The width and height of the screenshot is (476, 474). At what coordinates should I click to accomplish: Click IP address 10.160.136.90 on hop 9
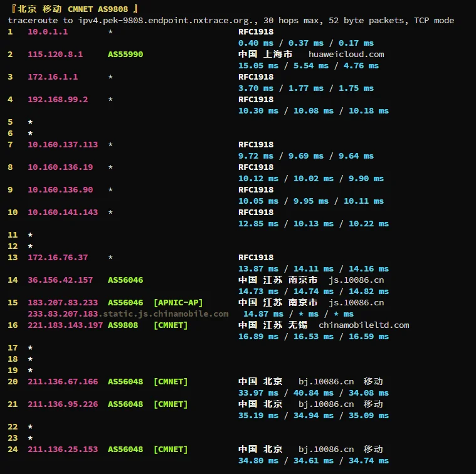(60, 189)
